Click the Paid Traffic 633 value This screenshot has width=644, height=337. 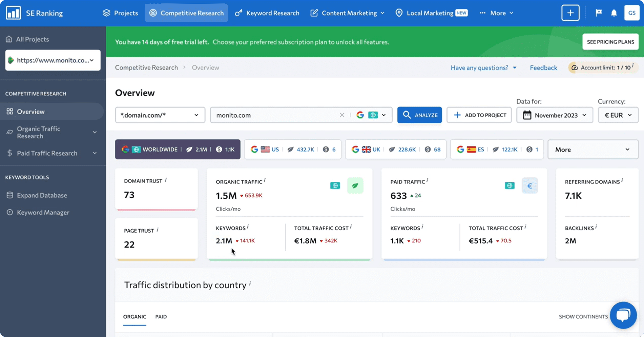click(398, 196)
